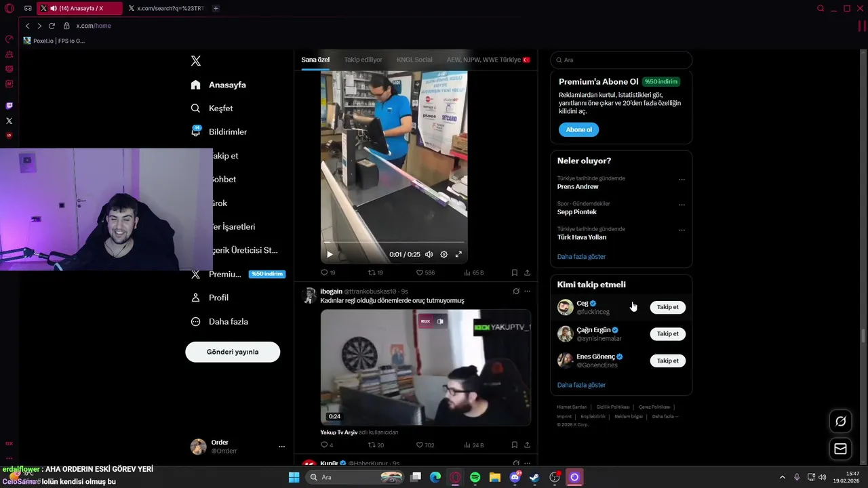The image size is (868, 488).
Task: Play the Yakup TV video thumbnail
Action: 425,367
